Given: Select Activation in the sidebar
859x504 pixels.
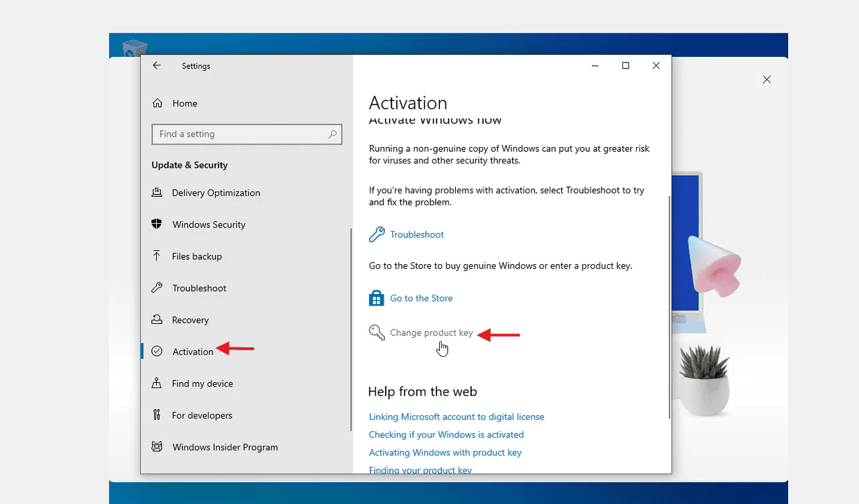Looking at the screenshot, I should pos(192,351).
